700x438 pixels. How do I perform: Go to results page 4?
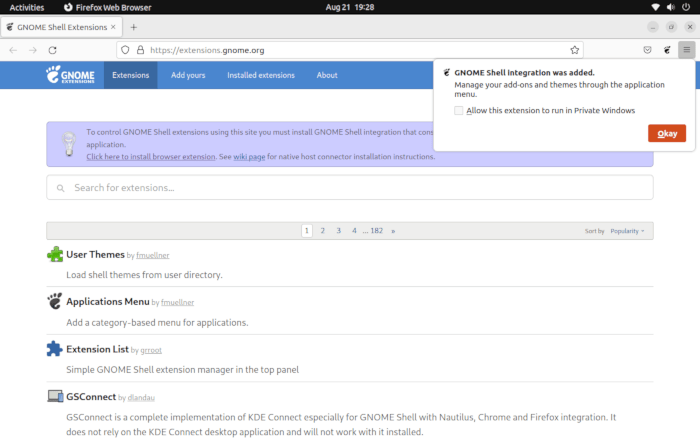[x=354, y=231]
